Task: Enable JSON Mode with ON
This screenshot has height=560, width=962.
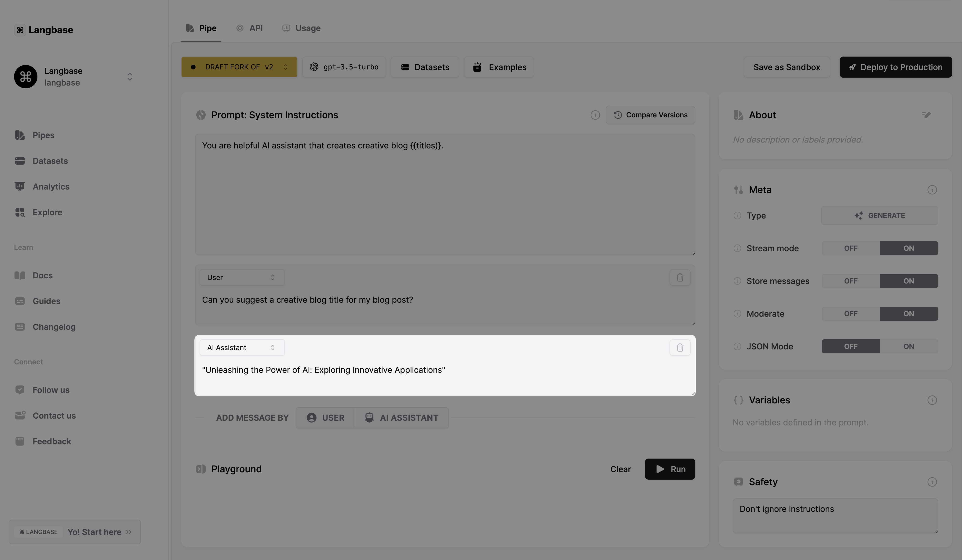Action: point(908,346)
